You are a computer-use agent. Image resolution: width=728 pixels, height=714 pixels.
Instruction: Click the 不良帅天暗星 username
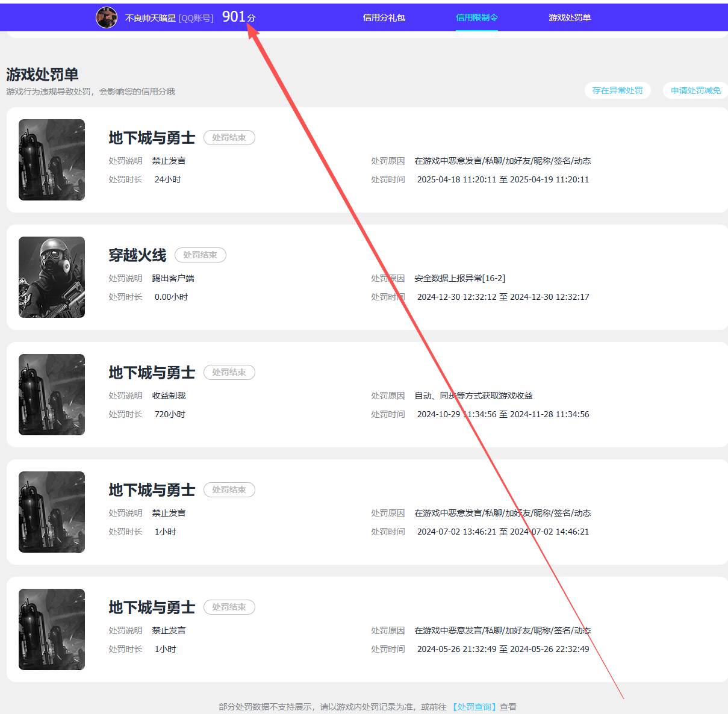[150, 18]
